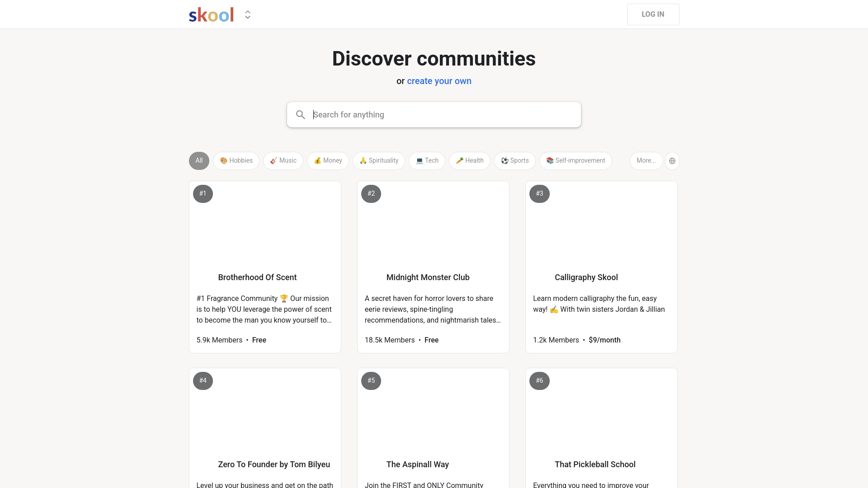The image size is (868, 488).
Task: Follow the create your own link
Action: tap(439, 81)
